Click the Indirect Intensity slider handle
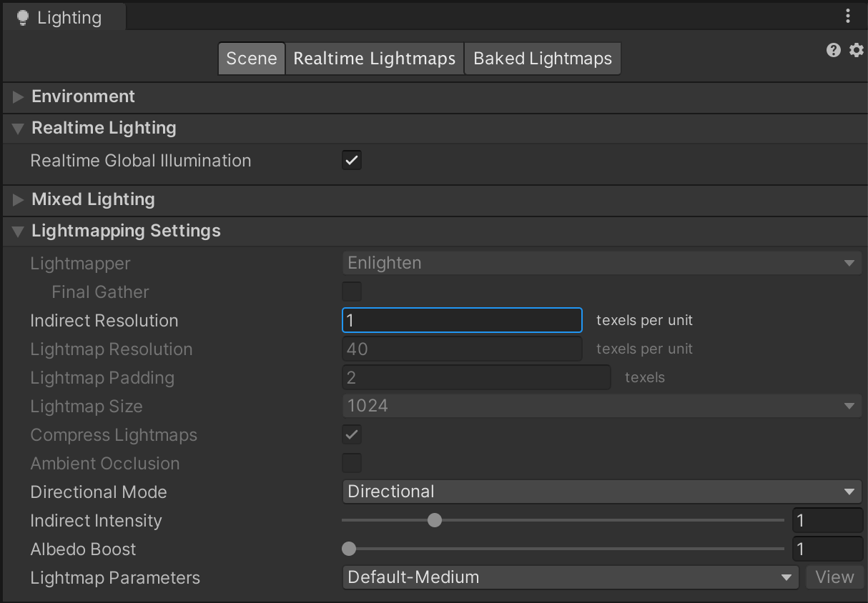868x603 pixels. (x=435, y=520)
